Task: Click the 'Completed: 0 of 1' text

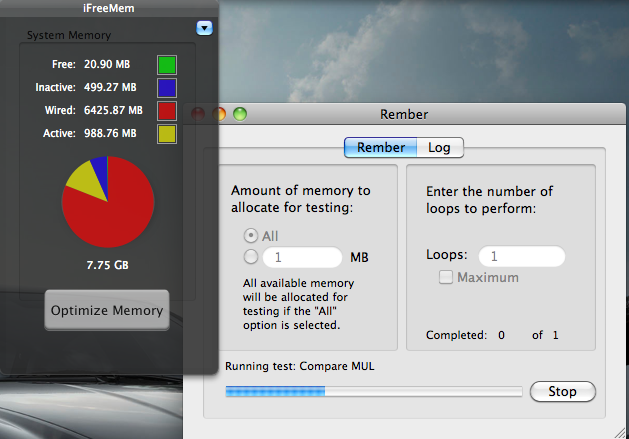Action: pyautogui.click(x=492, y=335)
